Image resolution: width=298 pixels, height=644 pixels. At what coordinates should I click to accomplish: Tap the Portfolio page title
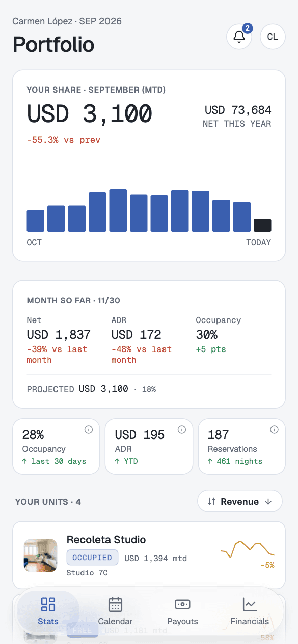(53, 45)
